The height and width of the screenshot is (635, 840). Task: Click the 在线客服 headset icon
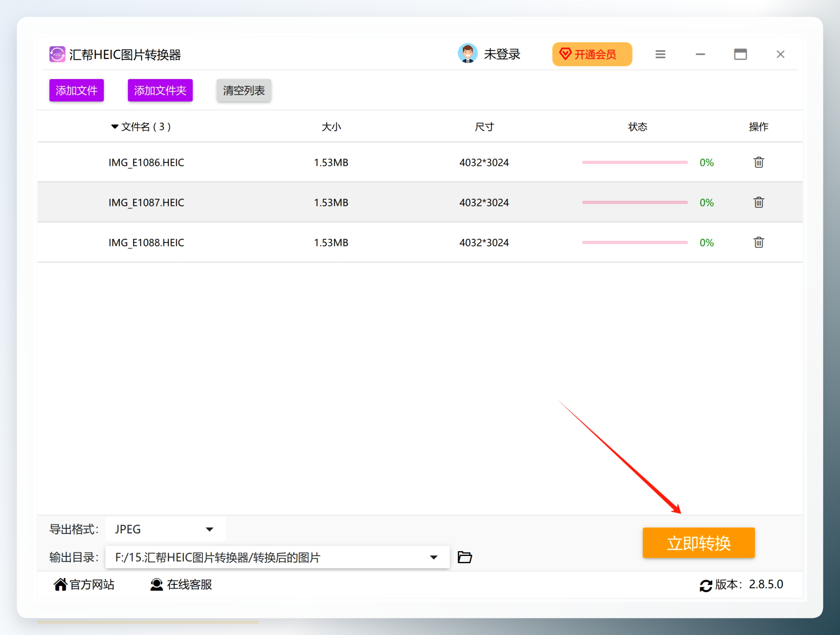(156, 584)
